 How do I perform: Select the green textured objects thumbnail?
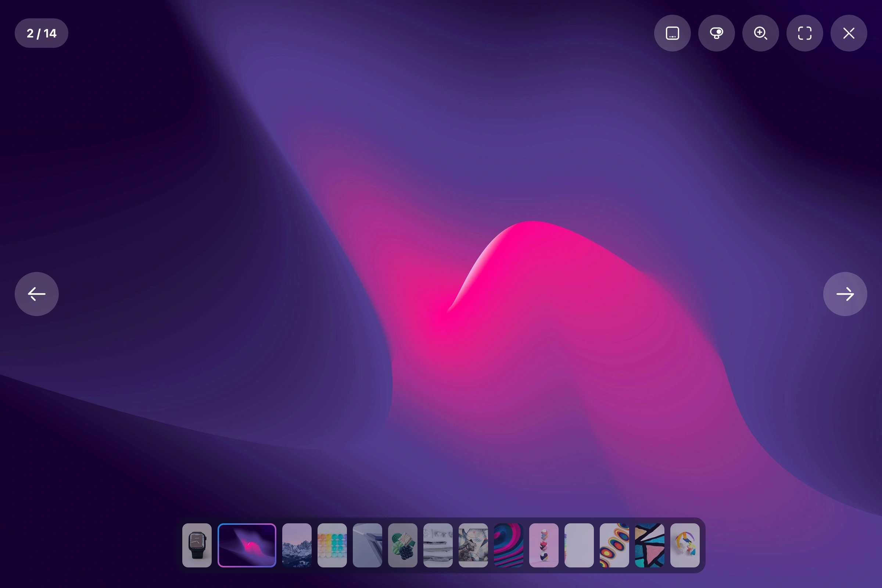(403, 545)
